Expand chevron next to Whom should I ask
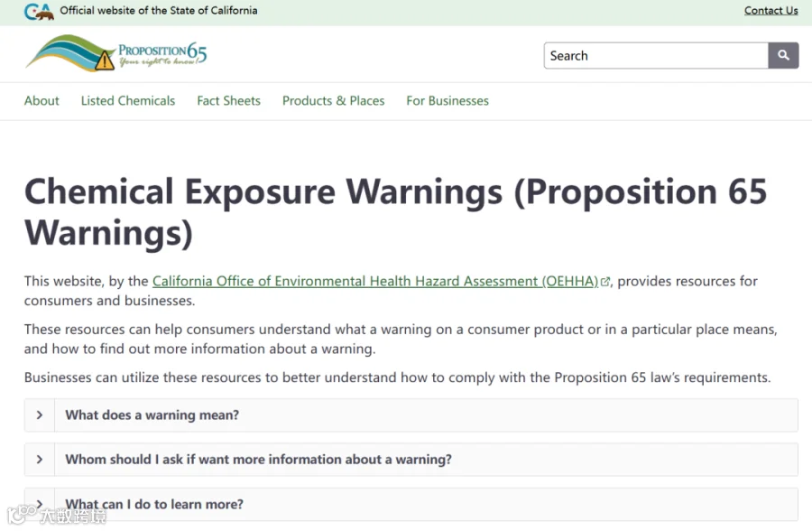Screen dimensions: 812x531 coord(40,460)
